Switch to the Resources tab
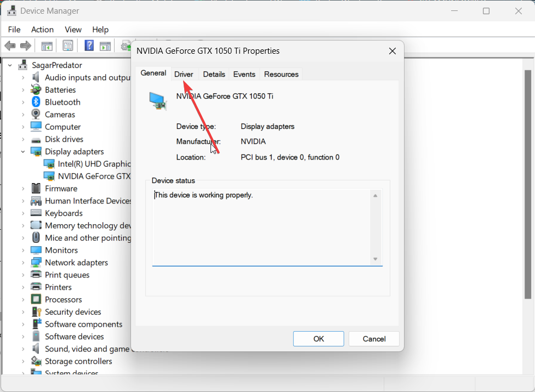Viewport: 535px width, 392px height. point(281,75)
